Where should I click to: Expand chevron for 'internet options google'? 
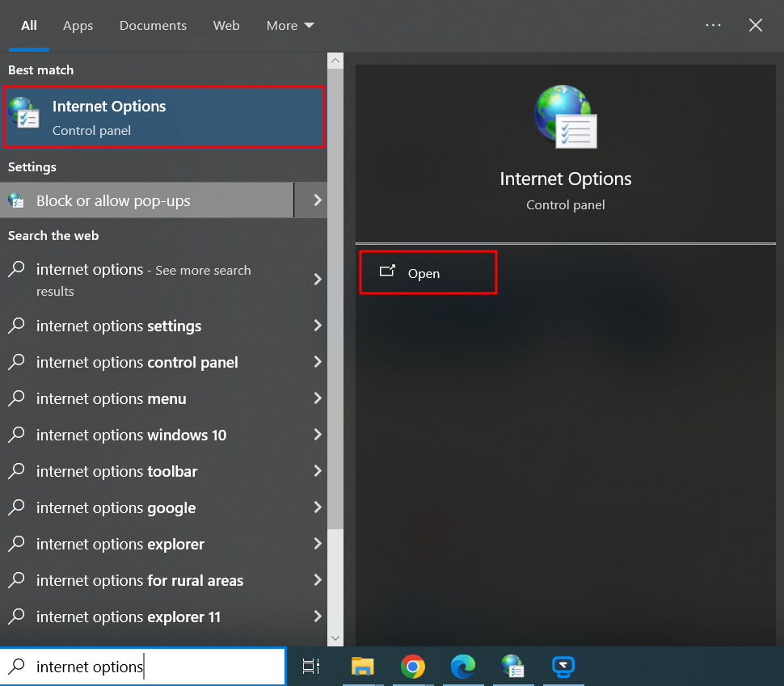click(x=317, y=507)
